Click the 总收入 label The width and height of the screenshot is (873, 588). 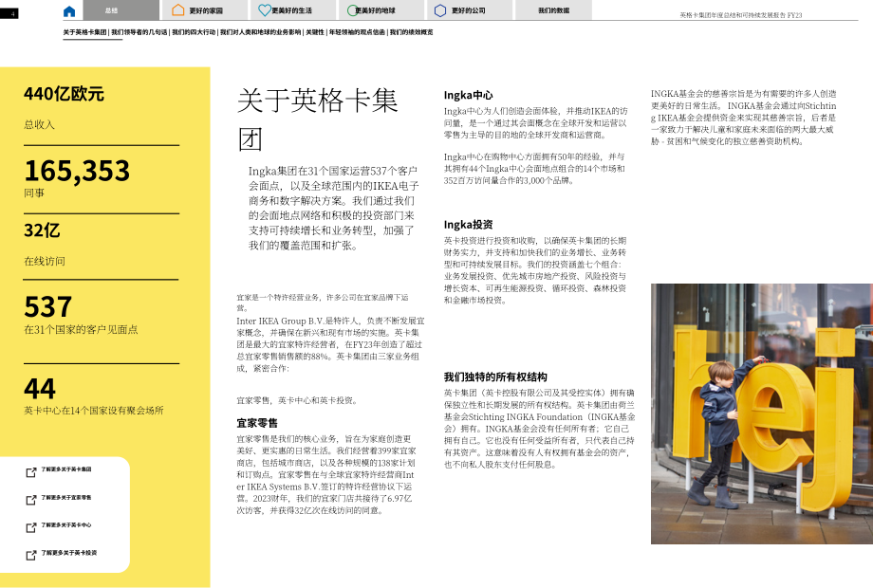click(39, 124)
